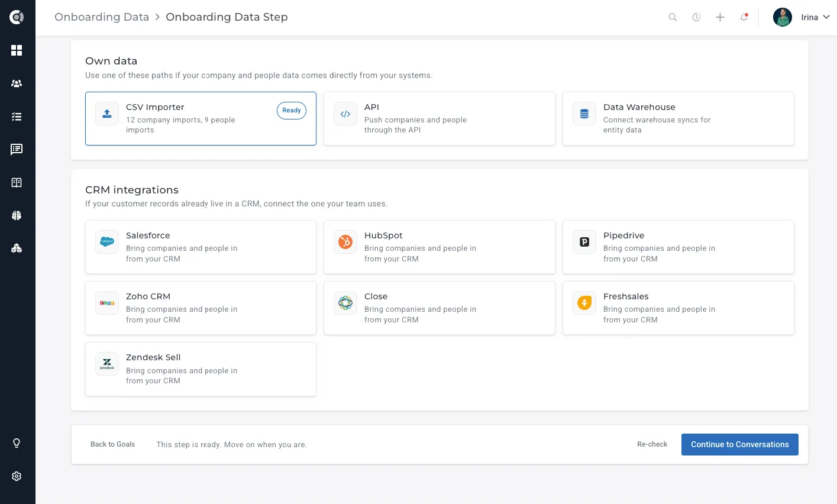This screenshot has width=837, height=504.
Task: Select the Salesforce integration card
Action: [201, 247]
